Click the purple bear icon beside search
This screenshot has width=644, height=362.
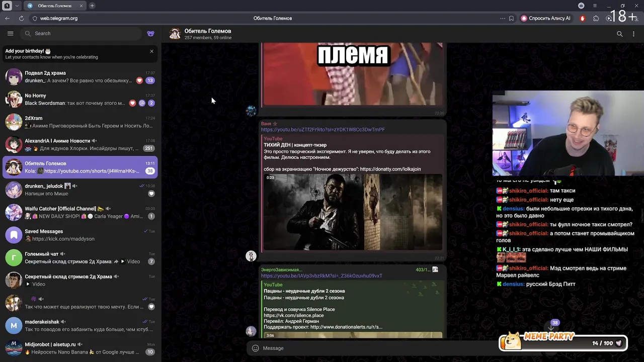[x=150, y=34]
